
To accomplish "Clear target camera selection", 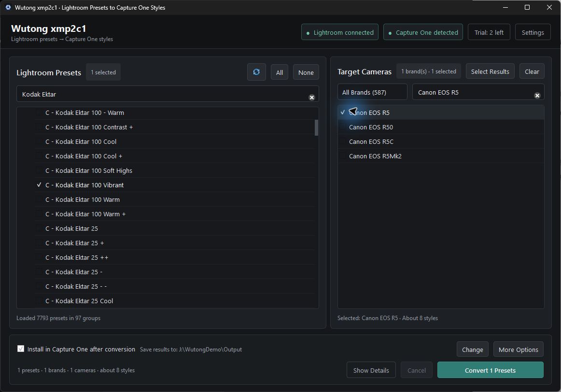I will click(x=532, y=71).
